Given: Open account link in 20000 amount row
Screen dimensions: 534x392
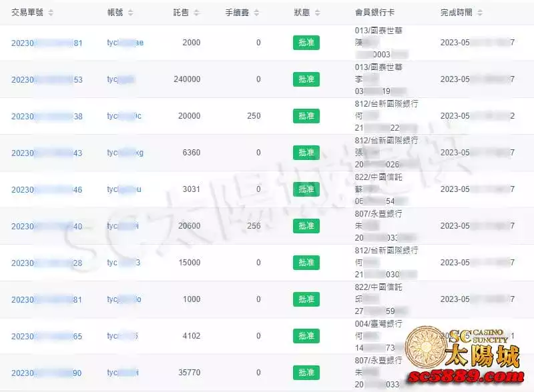Looking at the screenshot, I should (x=124, y=116).
